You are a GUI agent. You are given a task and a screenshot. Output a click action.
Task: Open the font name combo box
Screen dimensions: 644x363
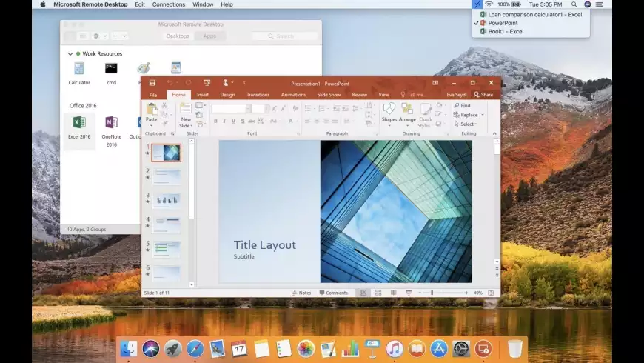pyautogui.click(x=230, y=109)
